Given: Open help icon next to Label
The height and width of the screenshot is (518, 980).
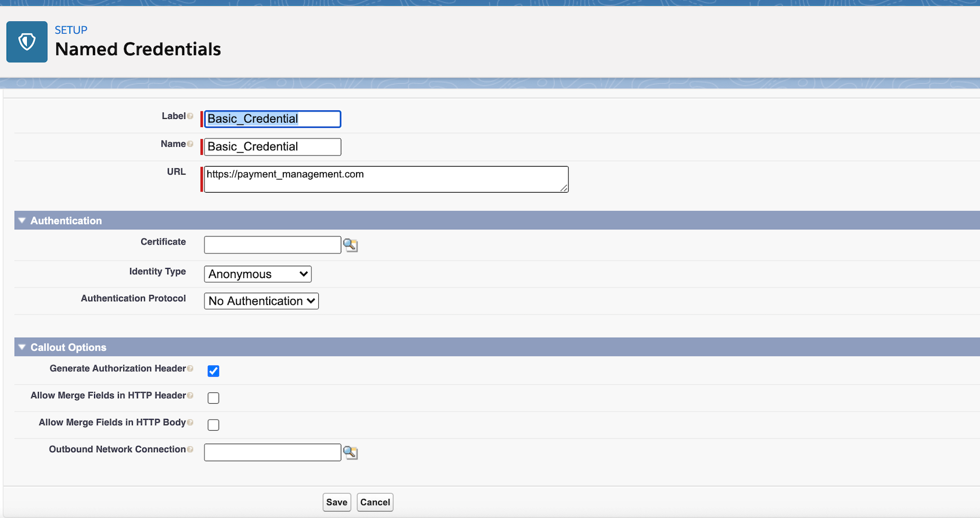Looking at the screenshot, I should [x=190, y=116].
